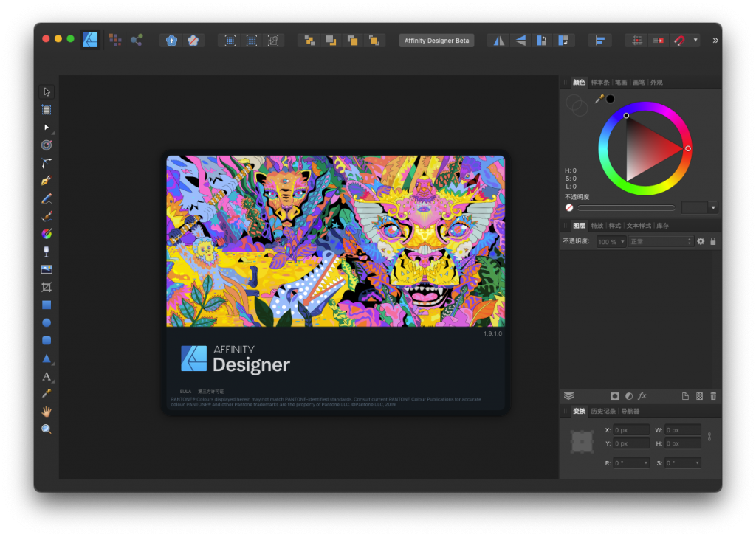The height and width of the screenshot is (537, 756).
Task: Select the Ellipse tool
Action: pyautogui.click(x=47, y=322)
